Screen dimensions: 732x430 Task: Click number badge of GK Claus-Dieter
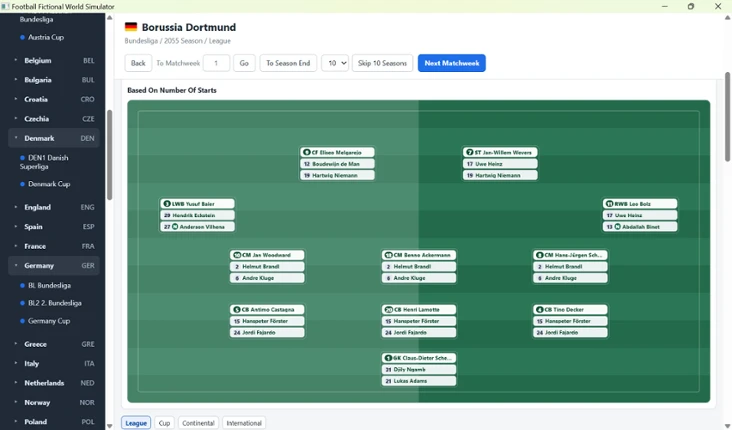pyautogui.click(x=388, y=358)
